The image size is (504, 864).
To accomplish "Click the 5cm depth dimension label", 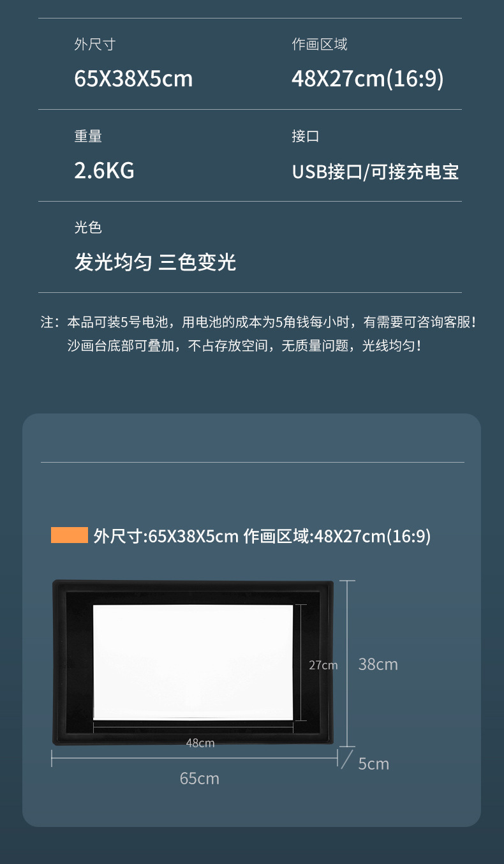I will tap(374, 764).
